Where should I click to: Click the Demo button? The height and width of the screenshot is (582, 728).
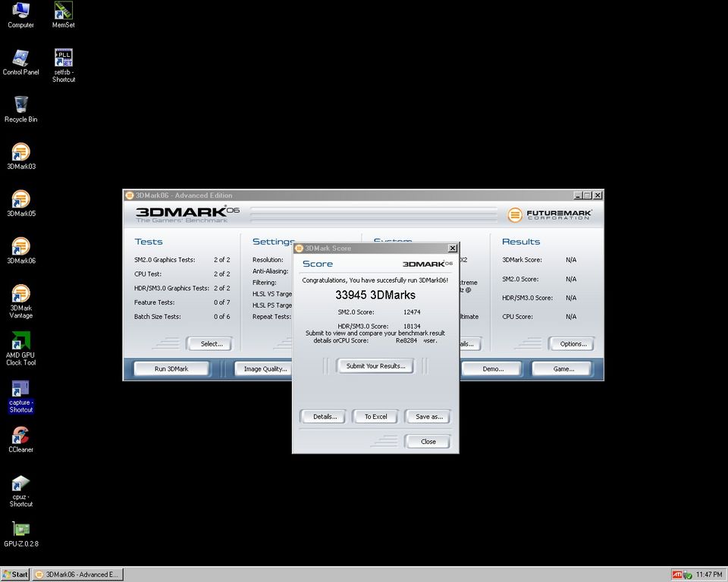[493, 368]
